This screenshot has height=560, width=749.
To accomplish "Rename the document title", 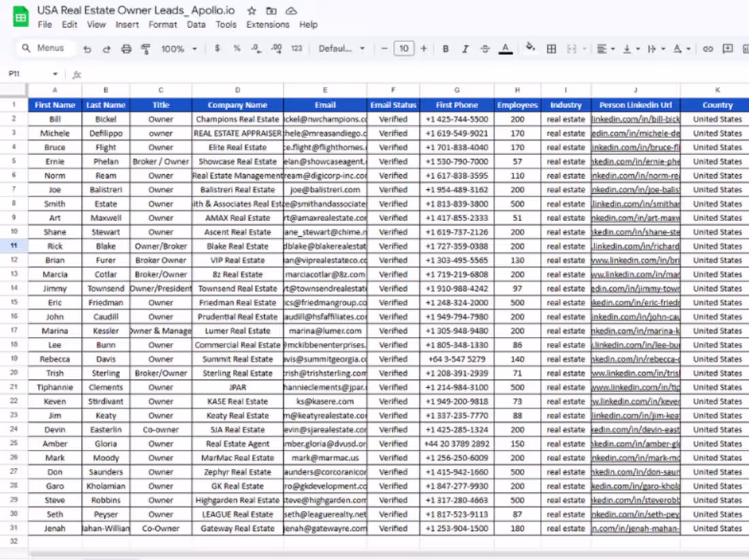I will tap(136, 10).
